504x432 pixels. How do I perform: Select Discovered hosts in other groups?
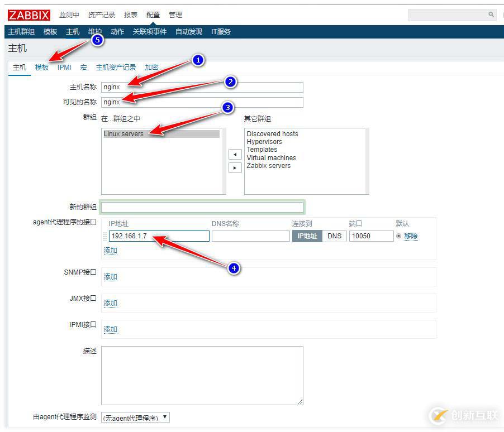(272, 133)
